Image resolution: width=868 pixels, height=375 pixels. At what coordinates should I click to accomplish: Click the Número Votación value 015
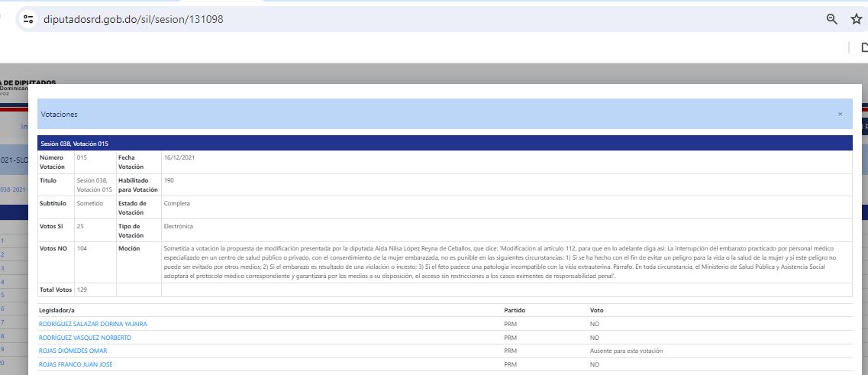82,157
